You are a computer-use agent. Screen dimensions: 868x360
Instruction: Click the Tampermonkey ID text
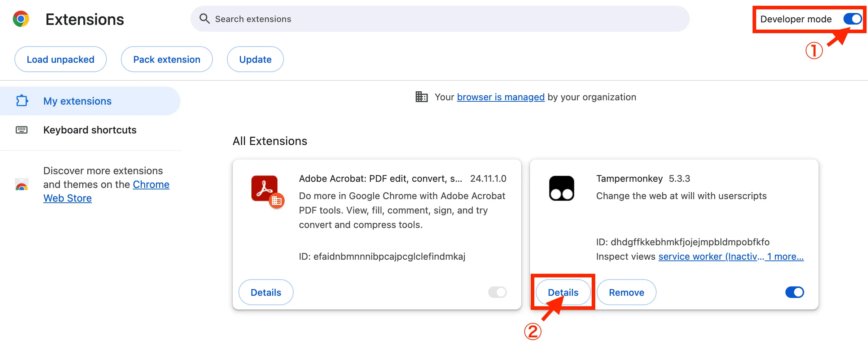[x=683, y=242]
